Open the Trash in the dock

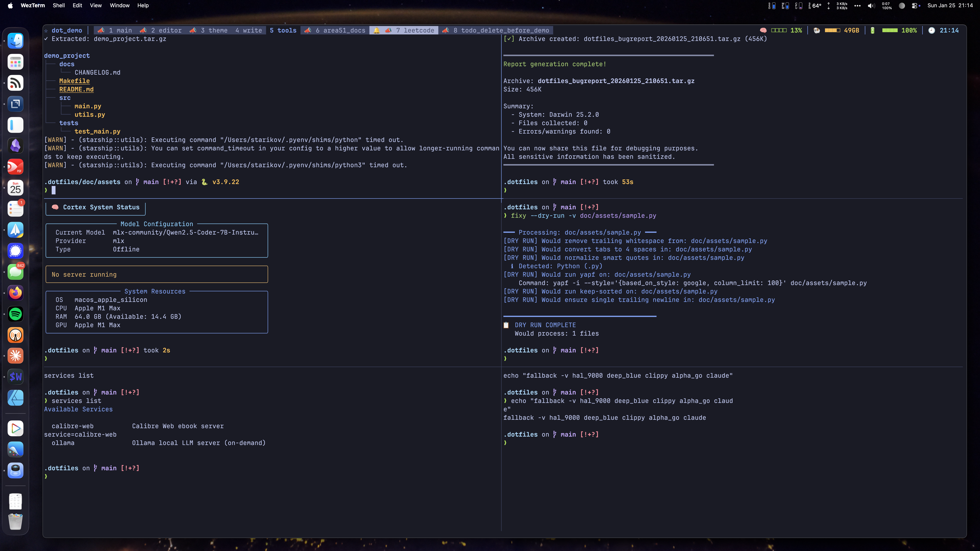click(x=16, y=522)
